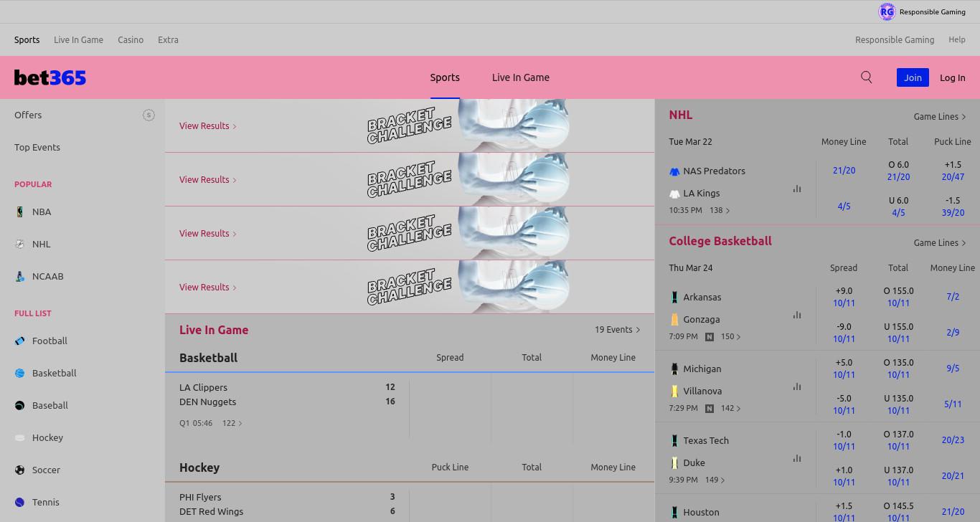This screenshot has width=980, height=522.
Task: Open 149 more markets for Texas Tech game
Action: (x=715, y=480)
